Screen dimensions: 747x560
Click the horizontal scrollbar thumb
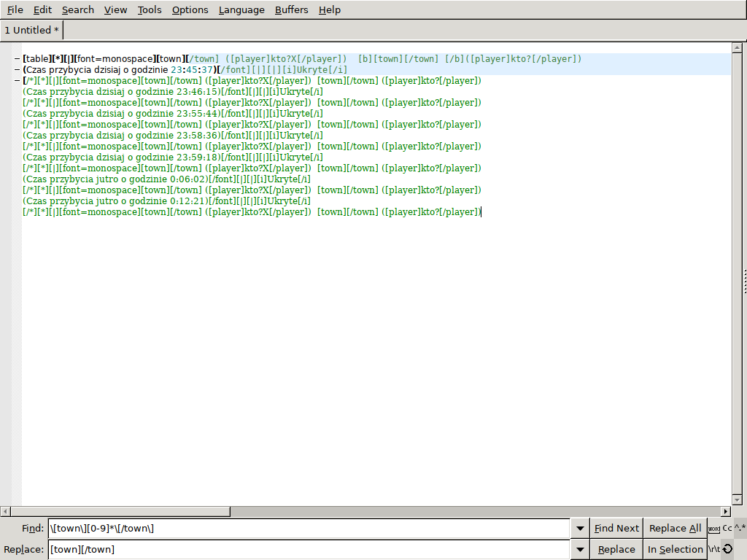pyautogui.click(x=120, y=511)
